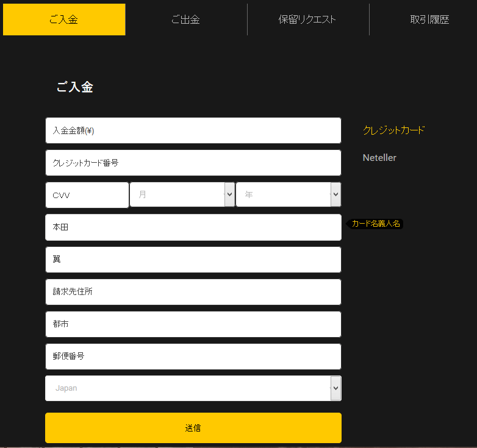
Task: Open the ご出金 tab
Action: [186, 20]
